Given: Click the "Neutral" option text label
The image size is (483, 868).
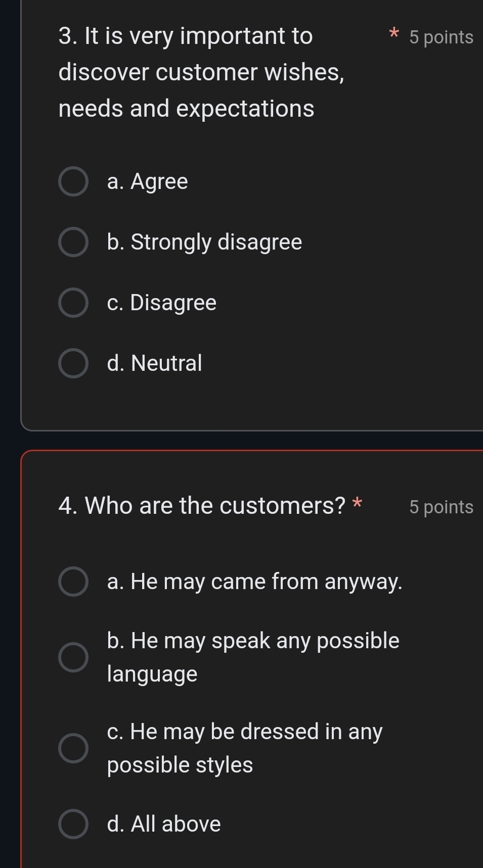Looking at the screenshot, I should 154,364.
